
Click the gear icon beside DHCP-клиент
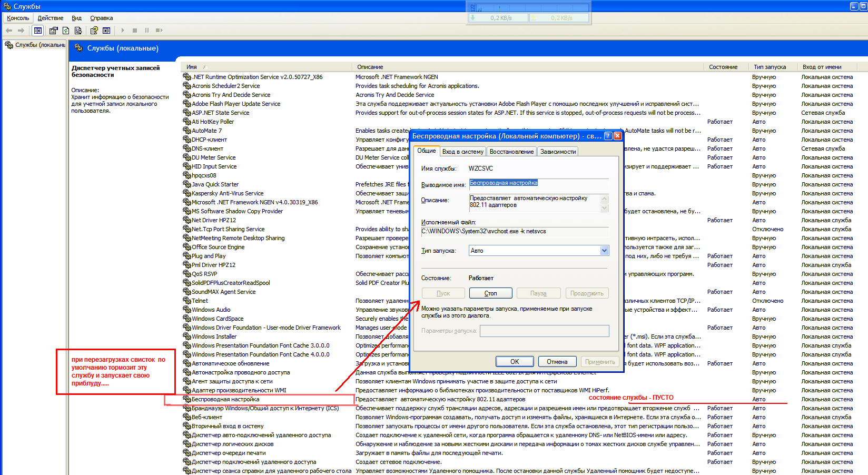tap(187, 140)
